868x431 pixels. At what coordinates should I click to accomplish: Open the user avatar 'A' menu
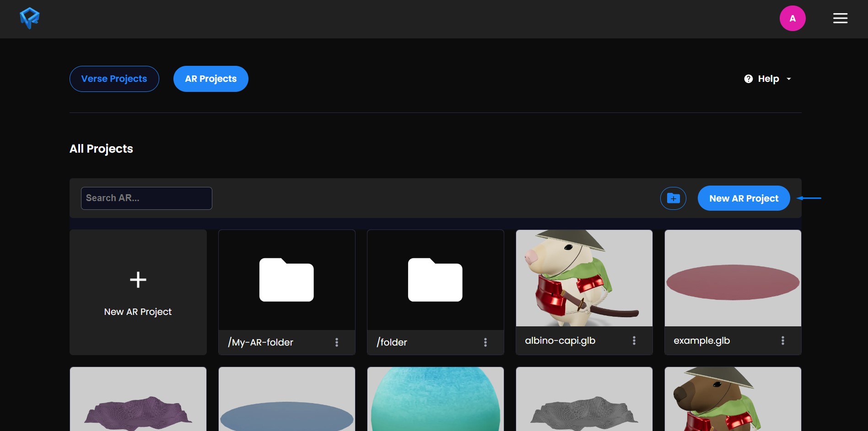point(793,18)
